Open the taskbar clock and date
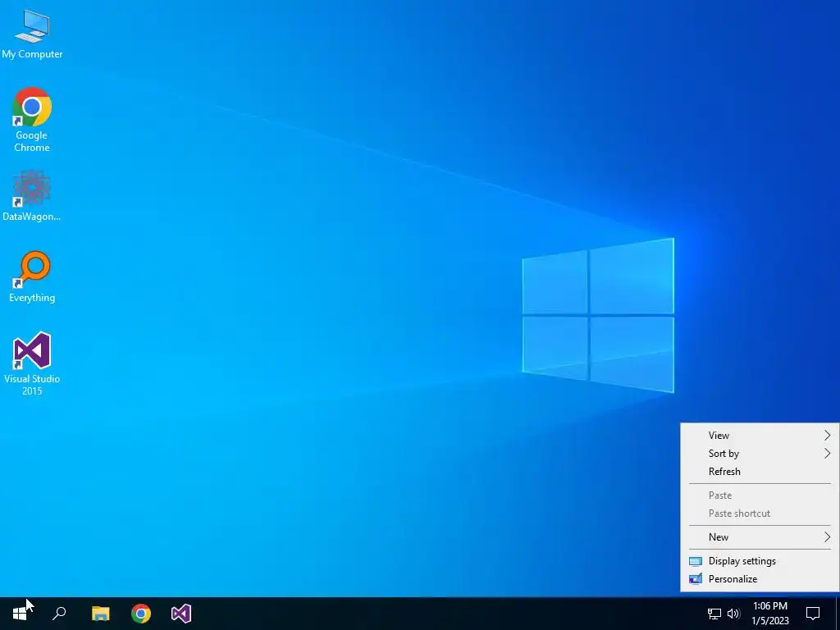This screenshot has width=840, height=630. click(769, 614)
